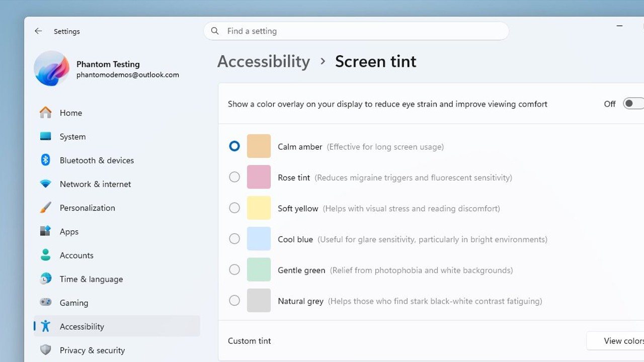Click the Gaming controller icon
Viewport: 644px width, 362px height.
point(45,302)
